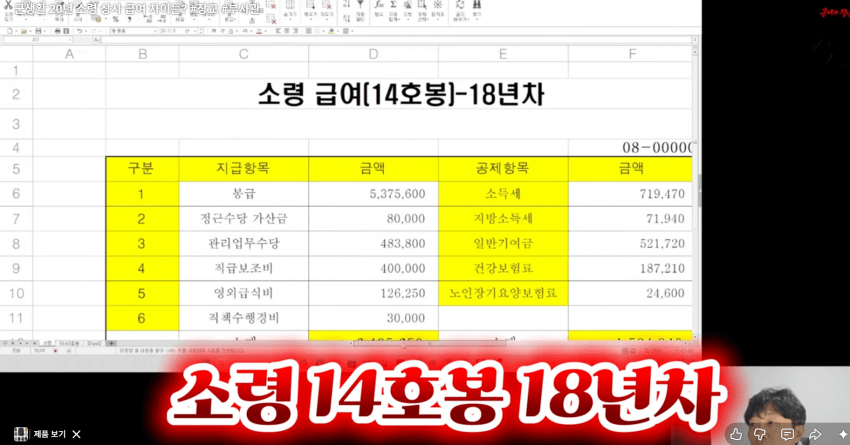Click the Cut scissors icon in ribbon

click(8, 5)
